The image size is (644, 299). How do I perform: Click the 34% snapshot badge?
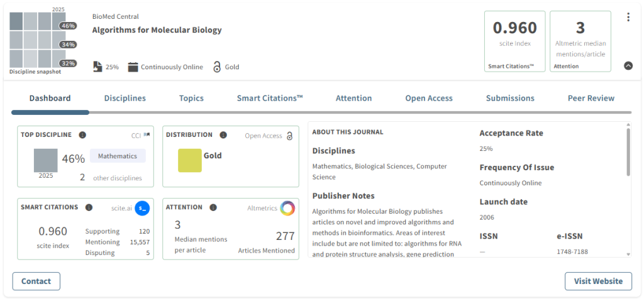click(x=68, y=45)
